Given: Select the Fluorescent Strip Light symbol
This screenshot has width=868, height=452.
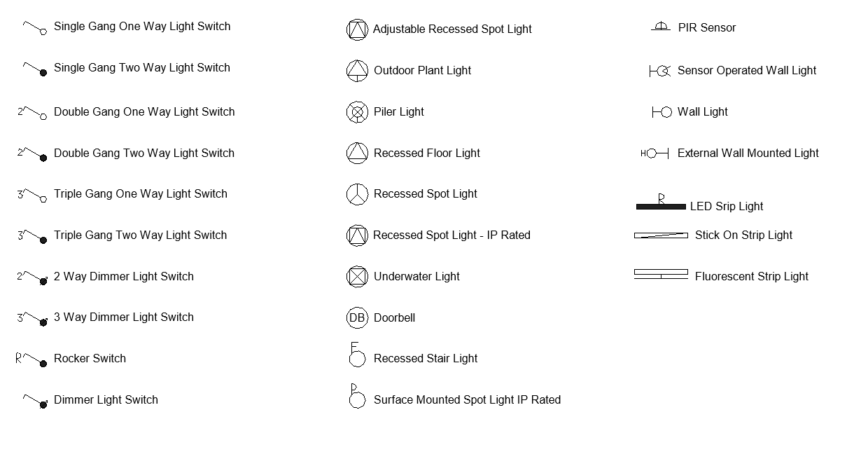Looking at the screenshot, I should pyautogui.click(x=660, y=274).
